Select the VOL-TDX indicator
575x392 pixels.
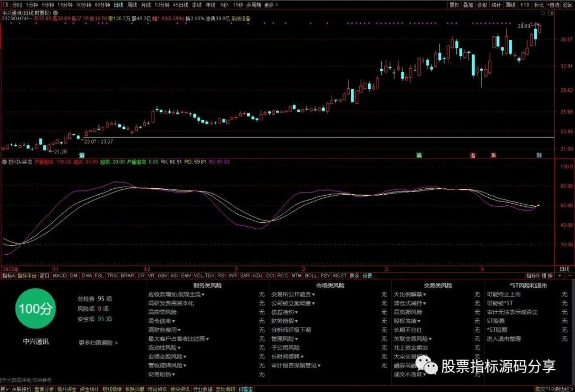click(204, 276)
